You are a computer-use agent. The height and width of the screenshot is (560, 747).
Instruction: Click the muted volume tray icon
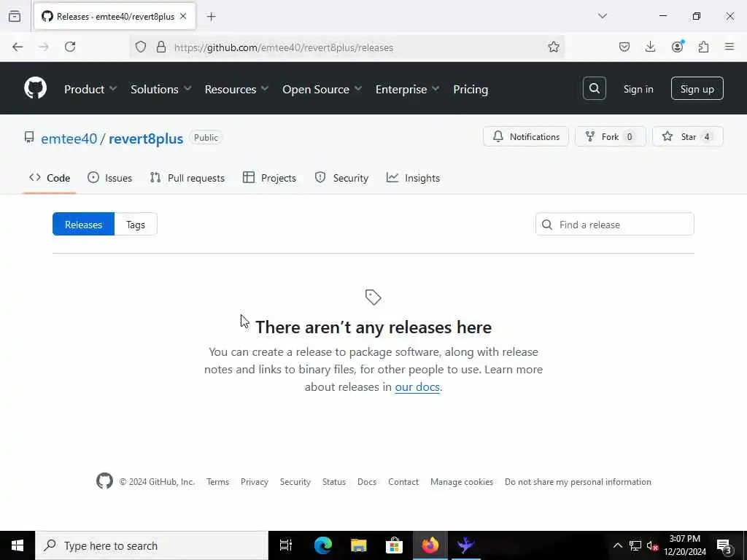652,545
